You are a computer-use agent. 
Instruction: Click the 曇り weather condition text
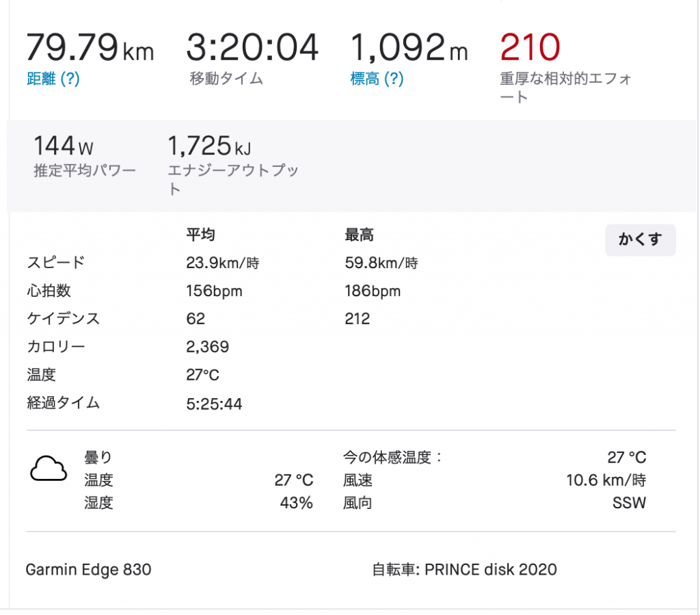pos(98,458)
